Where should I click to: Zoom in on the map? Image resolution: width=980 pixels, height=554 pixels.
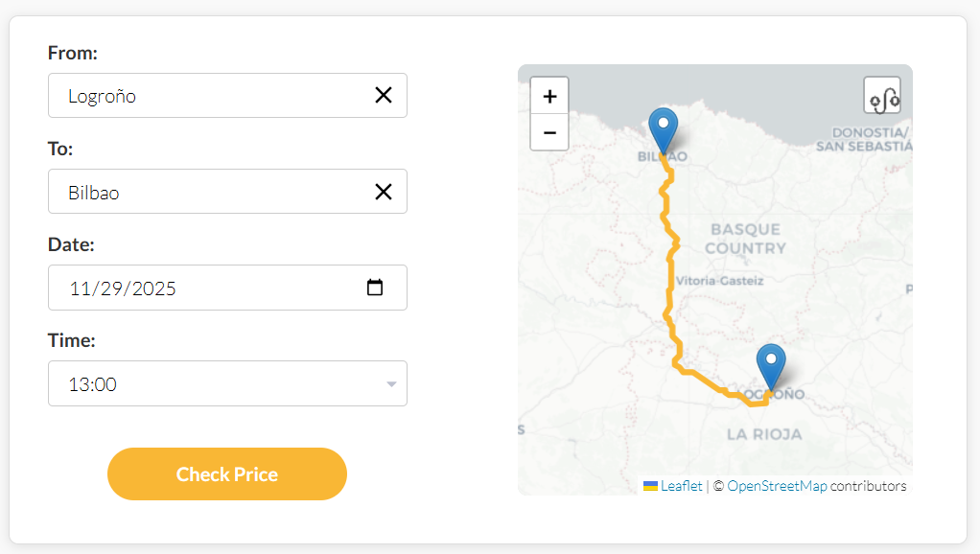549,96
